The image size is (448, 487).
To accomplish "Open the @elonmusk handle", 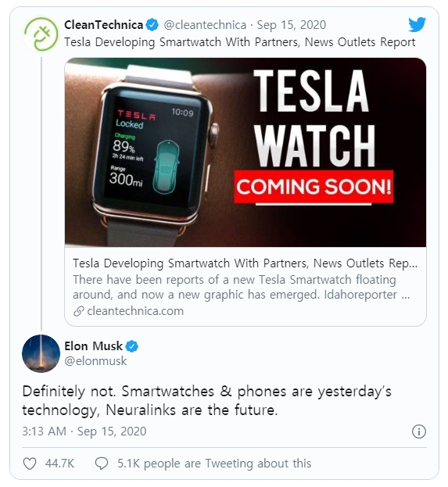I will click(95, 361).
